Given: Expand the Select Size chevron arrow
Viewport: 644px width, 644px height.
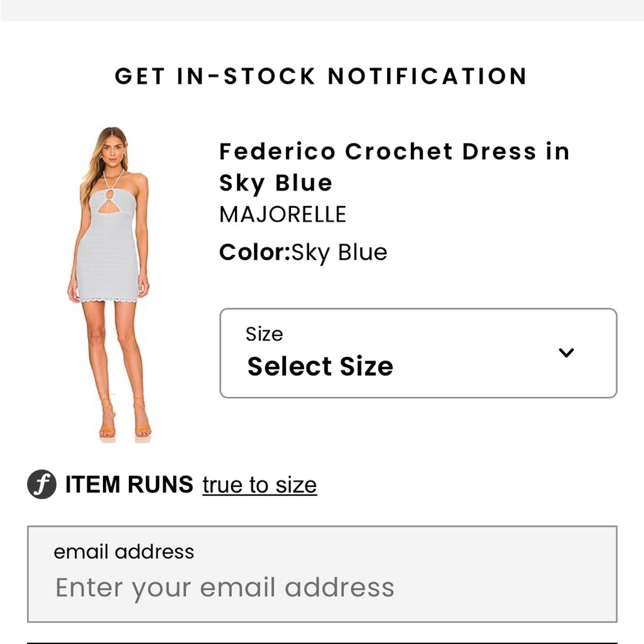Looking at the screenshot, I should [567, 353].
